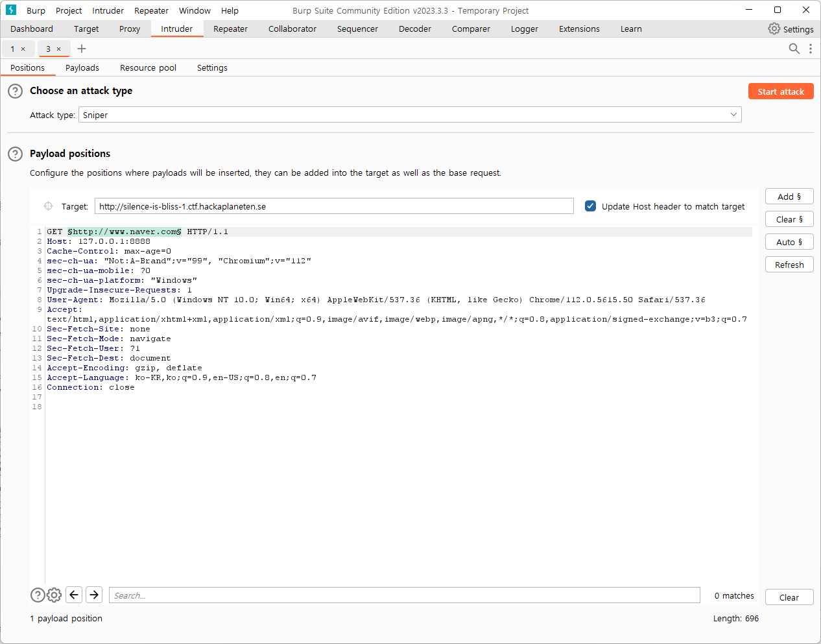821x644 pixels.
Task: Click the Auto § button
Action: (789, 242)
